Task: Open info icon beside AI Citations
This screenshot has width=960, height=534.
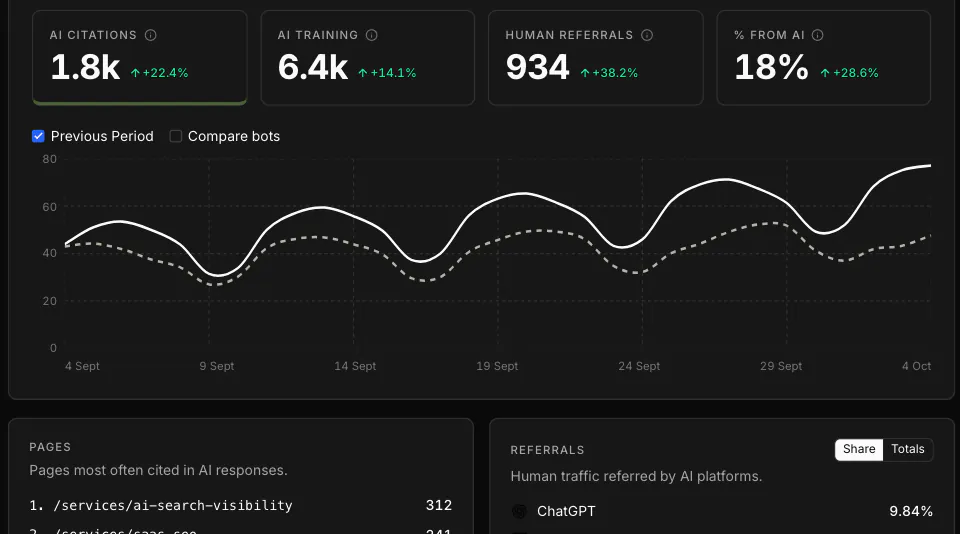Action: [151, 36]
